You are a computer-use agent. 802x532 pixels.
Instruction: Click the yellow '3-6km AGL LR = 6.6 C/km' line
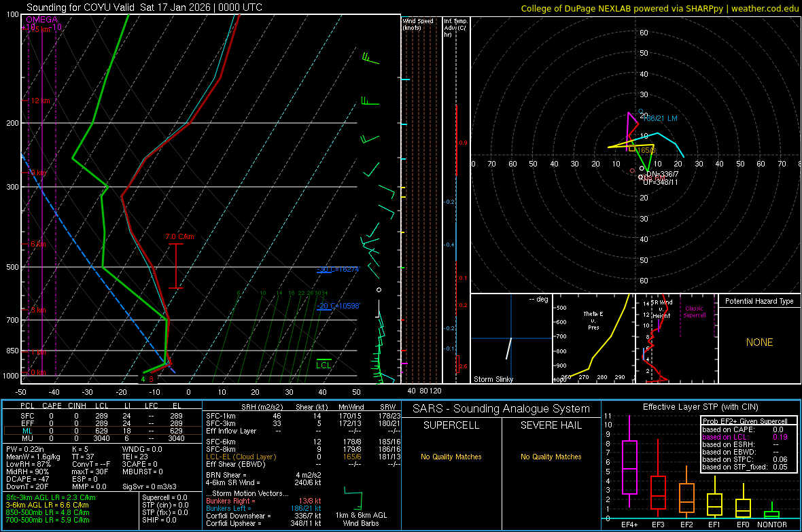[x=47, y=505]
